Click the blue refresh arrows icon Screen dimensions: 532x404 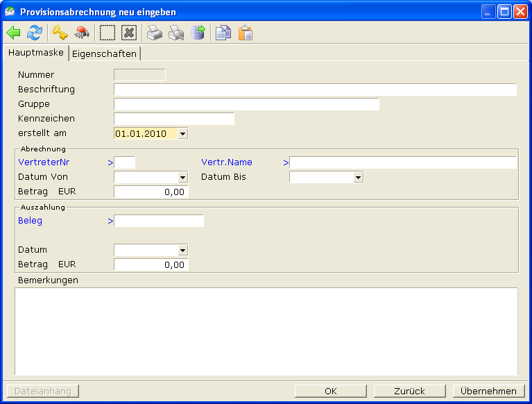pyautogui.click(x=35, y=33)
